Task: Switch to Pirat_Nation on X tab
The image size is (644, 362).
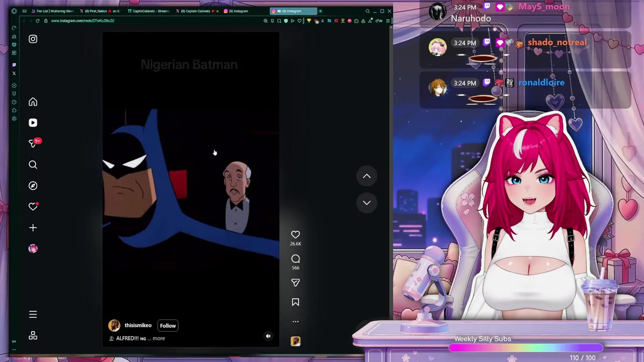Action: point(102,11)
